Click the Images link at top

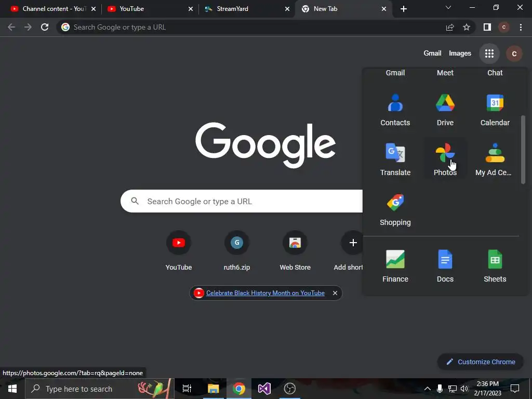pos(460,54)
